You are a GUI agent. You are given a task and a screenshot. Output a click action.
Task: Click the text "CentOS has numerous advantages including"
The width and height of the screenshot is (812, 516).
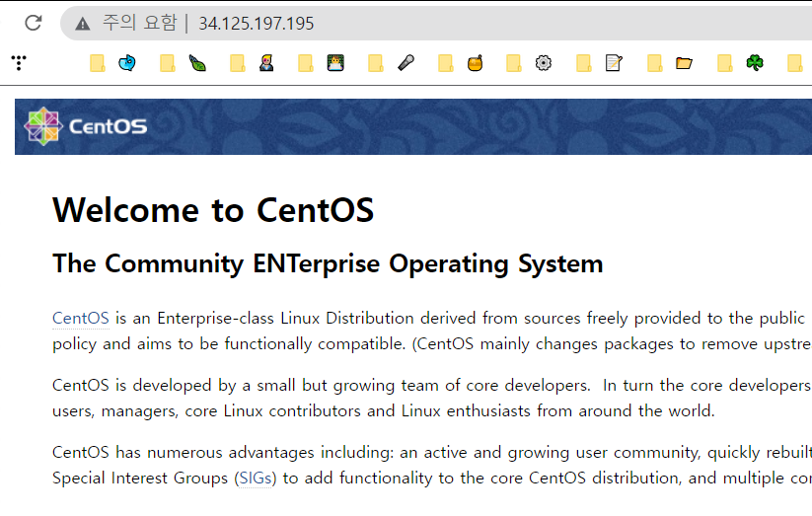223,452
